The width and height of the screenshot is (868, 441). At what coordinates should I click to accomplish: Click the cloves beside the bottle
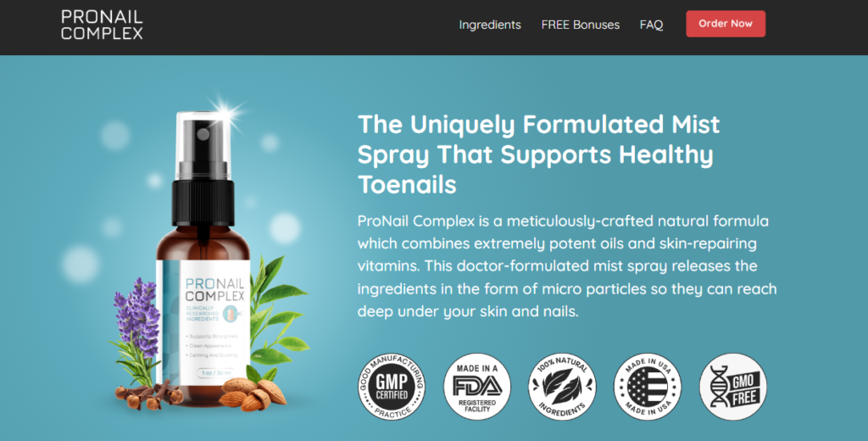click(x=148, y=394)
